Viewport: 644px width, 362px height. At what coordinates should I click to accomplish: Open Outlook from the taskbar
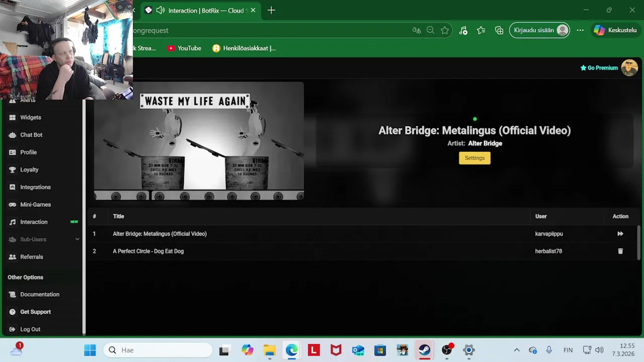coord(358,350)
